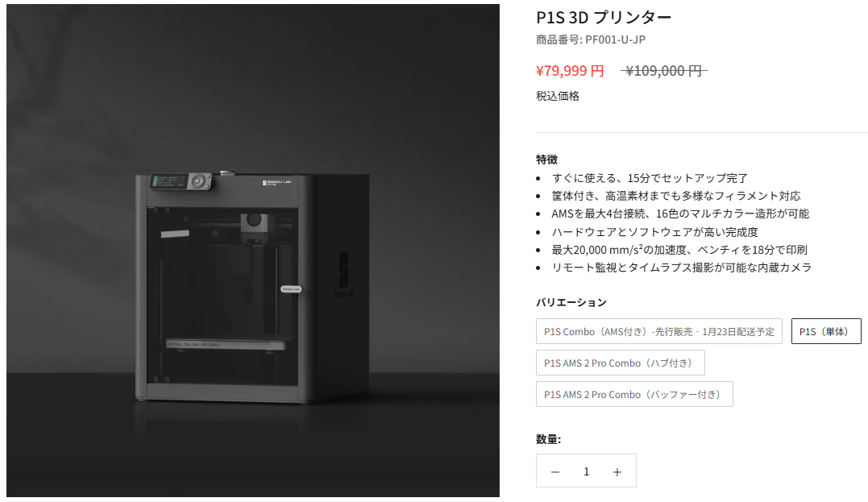Pick P1S AMS 2 Pro Combo（バッファー付き）

(634, 394)
